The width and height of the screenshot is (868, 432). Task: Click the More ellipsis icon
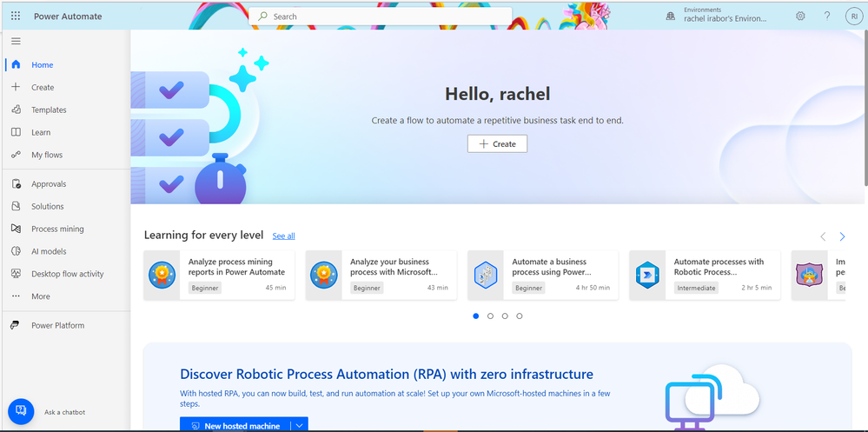point(16,296)
